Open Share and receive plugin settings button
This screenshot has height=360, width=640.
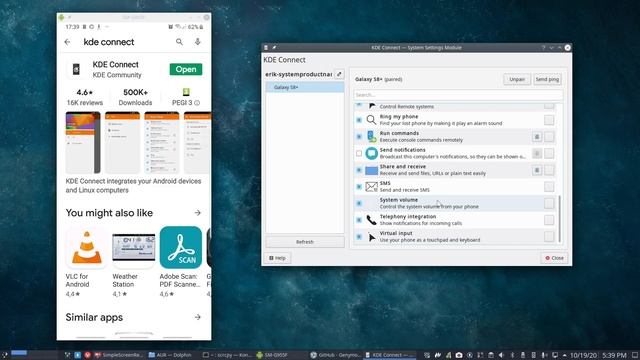[x=537, y=170]
